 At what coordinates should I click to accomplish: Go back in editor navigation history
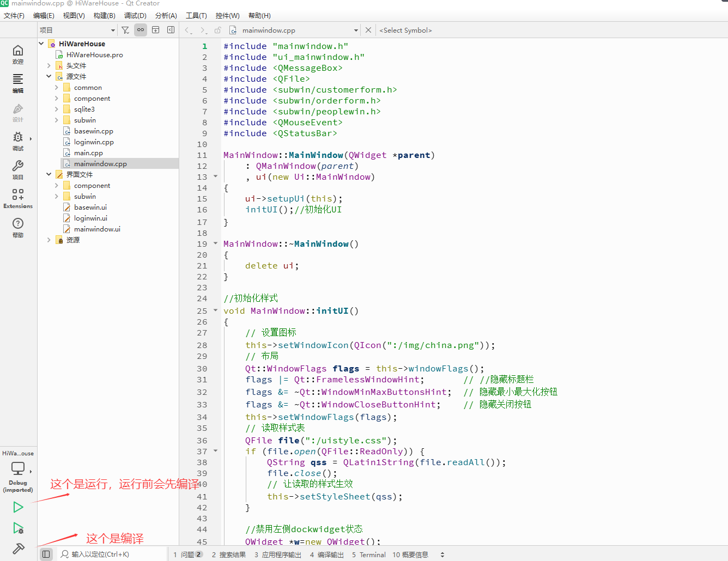click(x=188, y=30)
